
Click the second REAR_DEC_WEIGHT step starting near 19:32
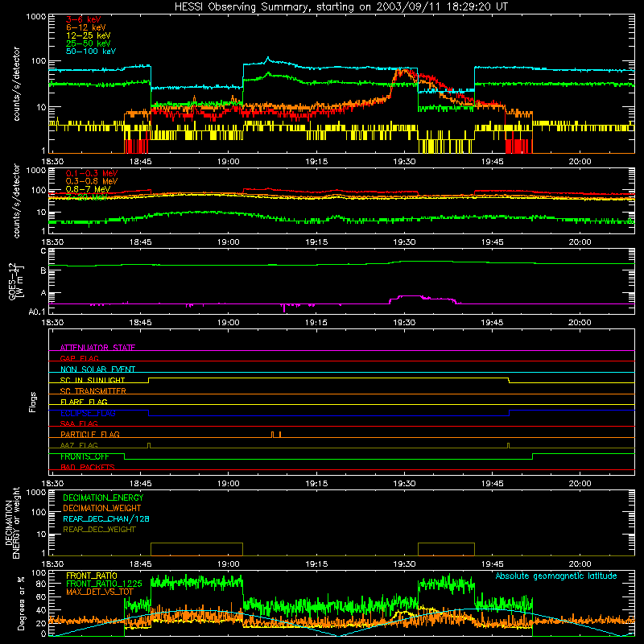447,549
